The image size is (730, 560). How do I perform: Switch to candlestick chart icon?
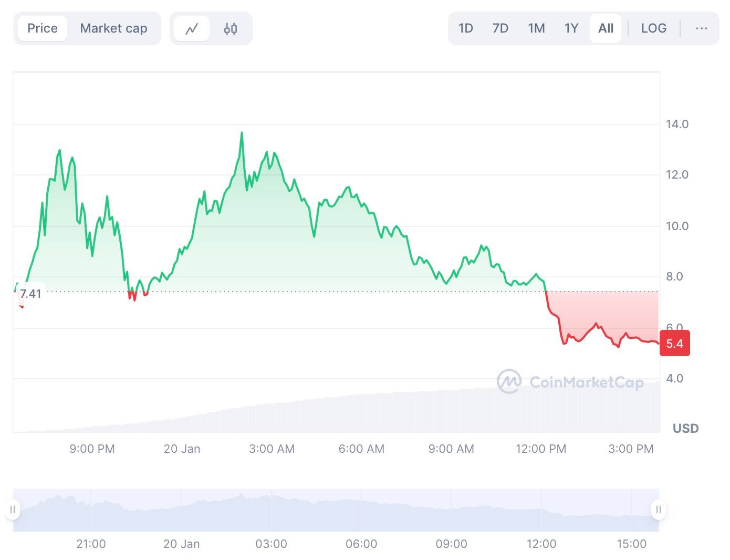point(231,28)
